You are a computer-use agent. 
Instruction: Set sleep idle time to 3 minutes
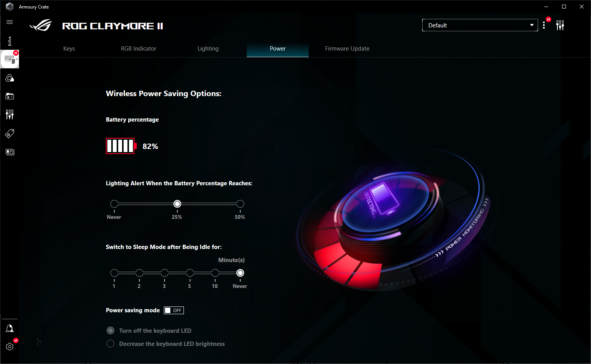(165, 273)
